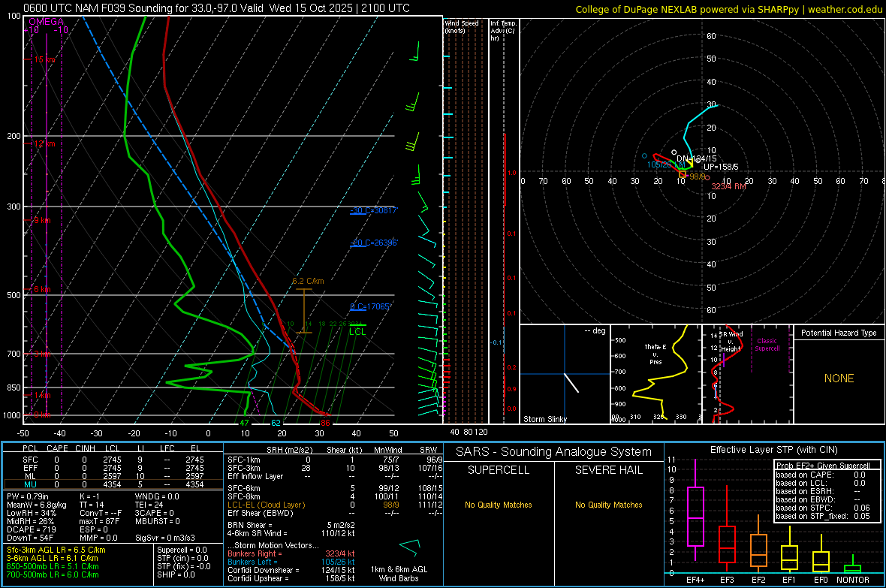Click the Storm Slinky panel label
This screenshot has width=886, height=588.
point(544,419)
